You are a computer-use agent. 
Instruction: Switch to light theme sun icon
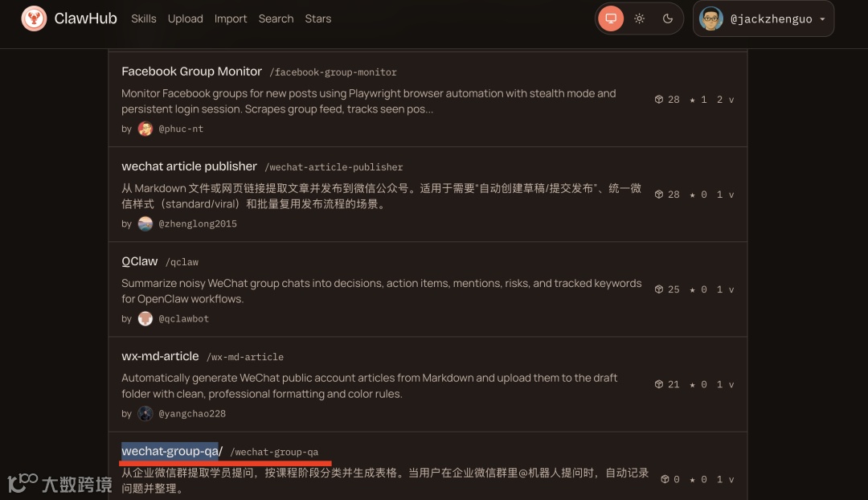click(x=640, y=18)
